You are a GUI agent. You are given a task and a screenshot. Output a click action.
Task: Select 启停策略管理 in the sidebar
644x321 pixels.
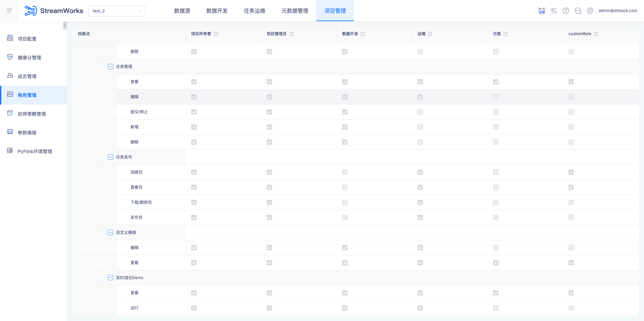pos(32,114)
